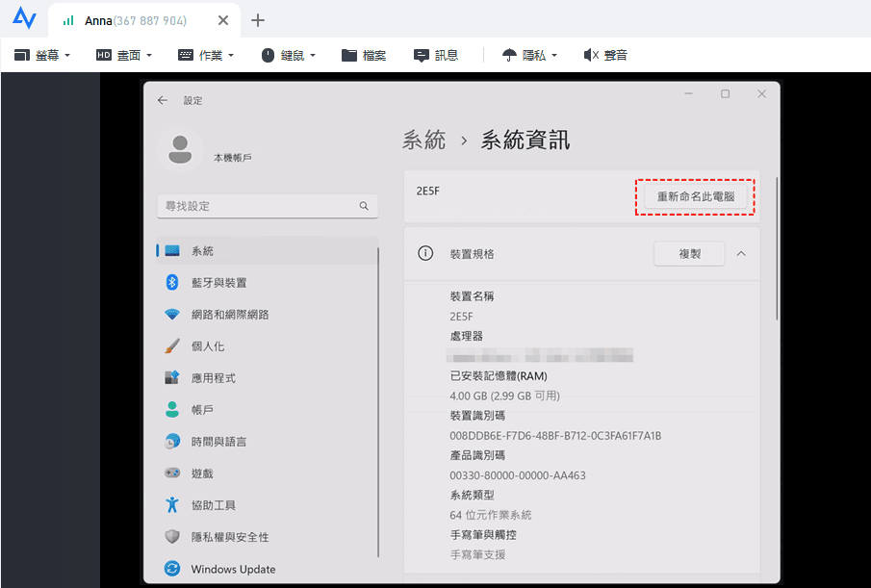Image resolution: width=871 pixels, height=588 pixels.
Task: Click the 尋找設定 search field
Action: [x=268, y=206]
